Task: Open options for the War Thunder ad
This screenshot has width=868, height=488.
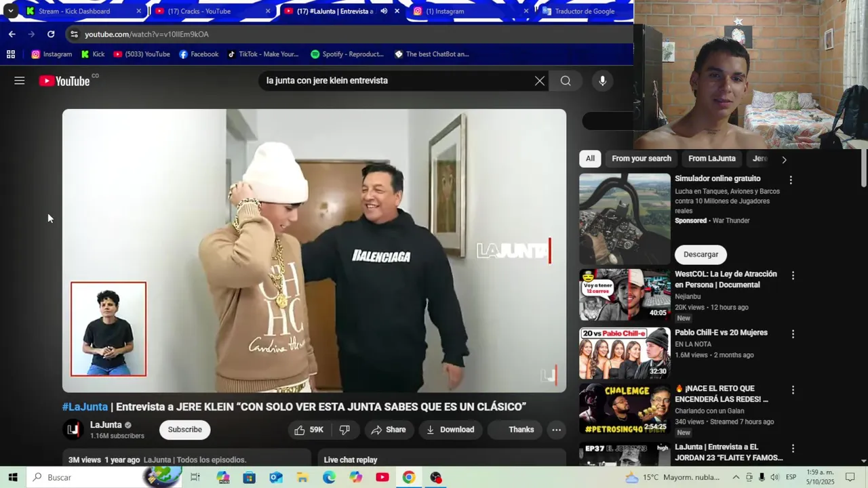Action: click(x=790, y=180)
